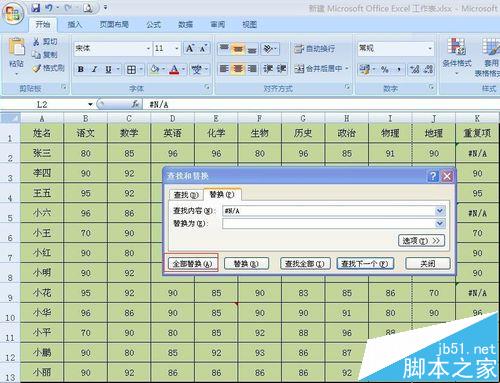Undo the last action
500x383 pixels.
point(49,8)
